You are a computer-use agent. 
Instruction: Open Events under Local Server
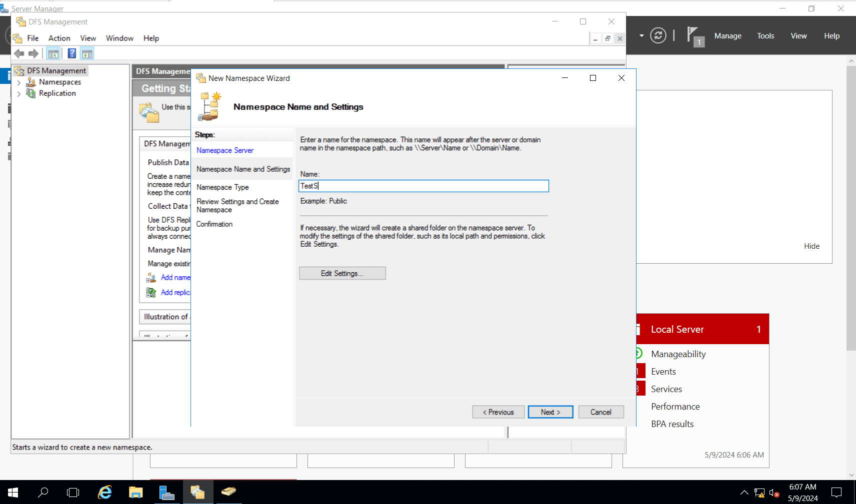click(663, 372)
